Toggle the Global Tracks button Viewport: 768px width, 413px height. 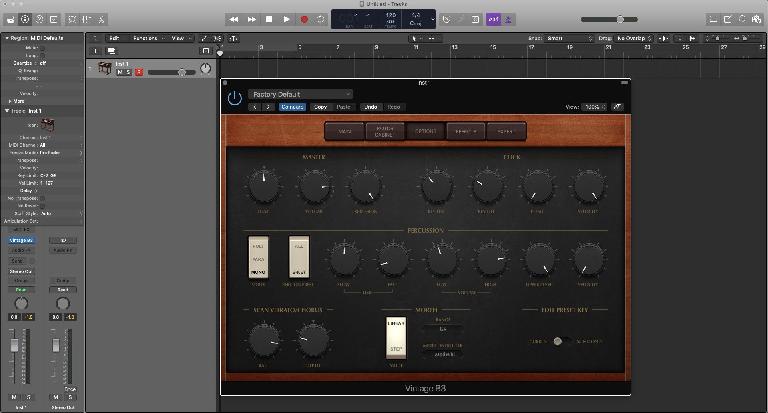[x=206, y=51]
